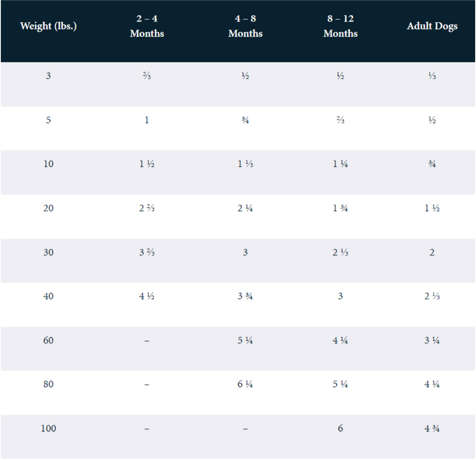The height and width of the screenshot is (461, 476).
Task: Click the 60 lbs weight cell
Action: [x=48, y=340]
